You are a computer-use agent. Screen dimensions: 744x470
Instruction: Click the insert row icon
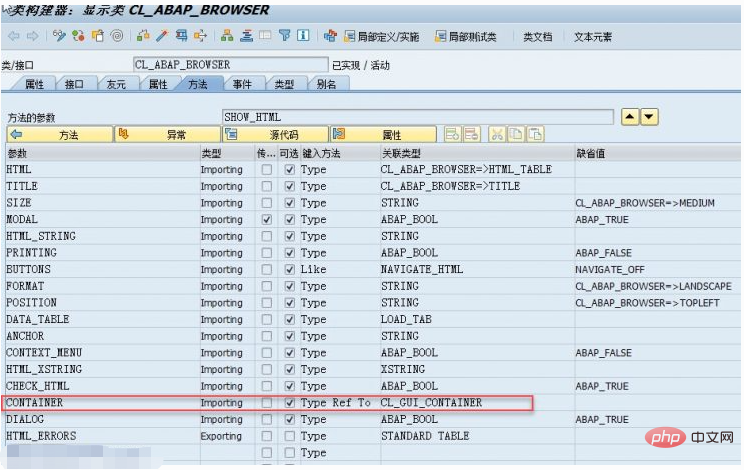click(452, 134)
